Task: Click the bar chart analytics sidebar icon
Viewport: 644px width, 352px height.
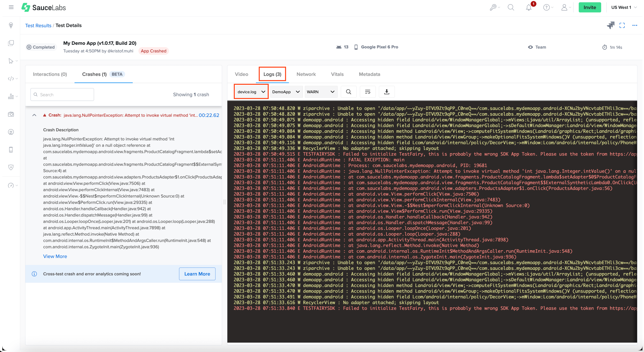Action: click(11, 96)
